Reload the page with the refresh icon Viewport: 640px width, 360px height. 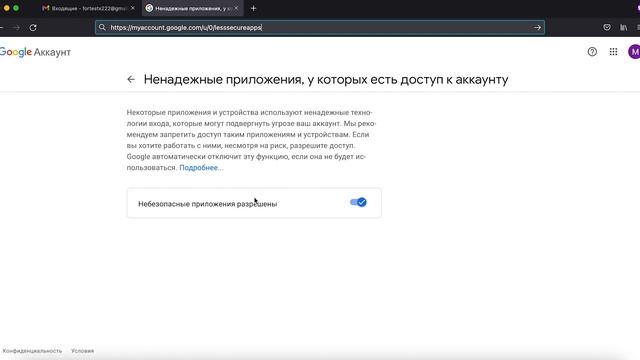coord(33,28)
